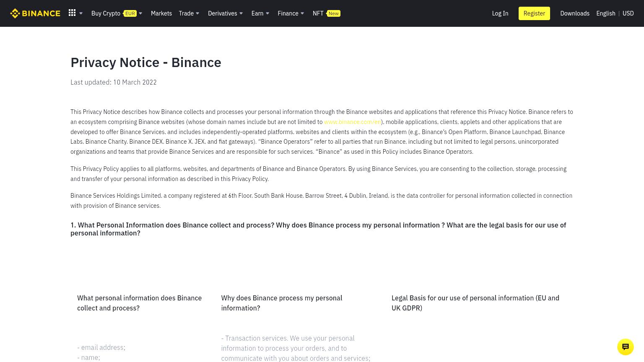The width and height of the screenshot is (644, 362).
Task: Expand arrow next to apps grid
Action: tap(81, 13)
